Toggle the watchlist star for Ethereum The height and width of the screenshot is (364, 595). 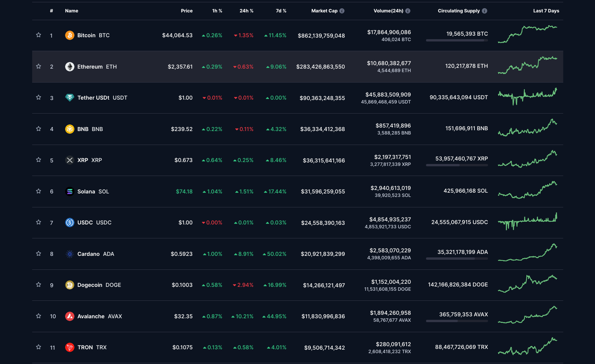[x=38, y=66]
